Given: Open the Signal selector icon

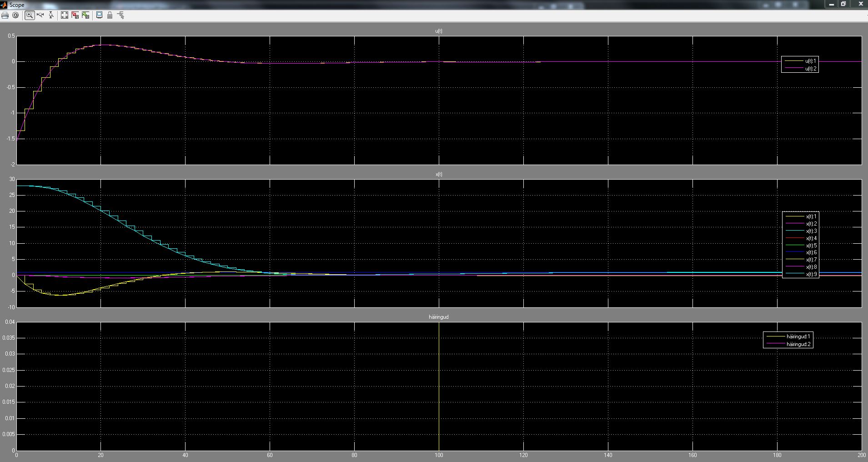Looking at the screenshot, I should click(120, 15).
